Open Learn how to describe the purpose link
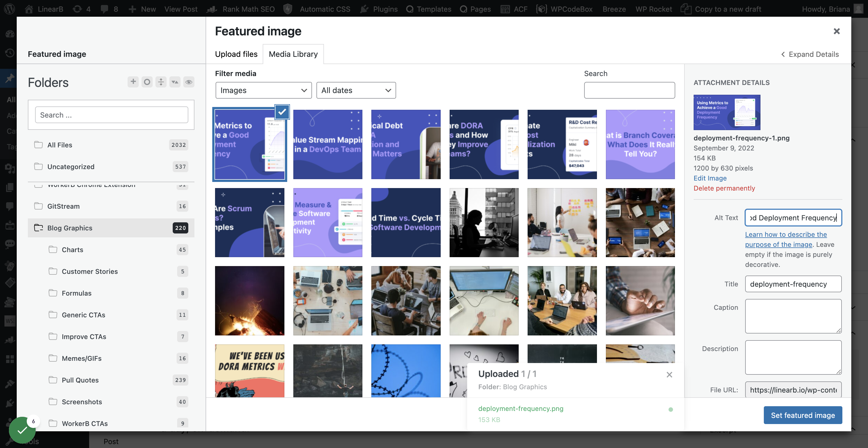This screenshot has width=868, height=448. [786, 239]
